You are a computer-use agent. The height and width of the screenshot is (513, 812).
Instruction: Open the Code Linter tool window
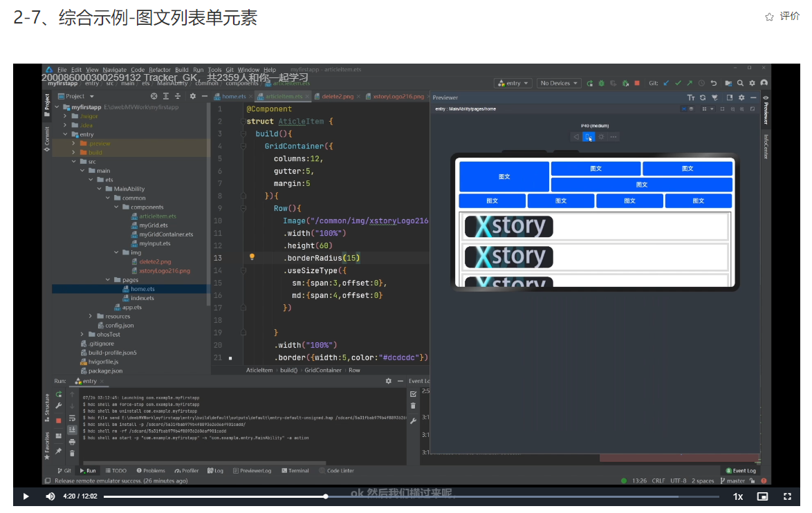click(337, 471)
